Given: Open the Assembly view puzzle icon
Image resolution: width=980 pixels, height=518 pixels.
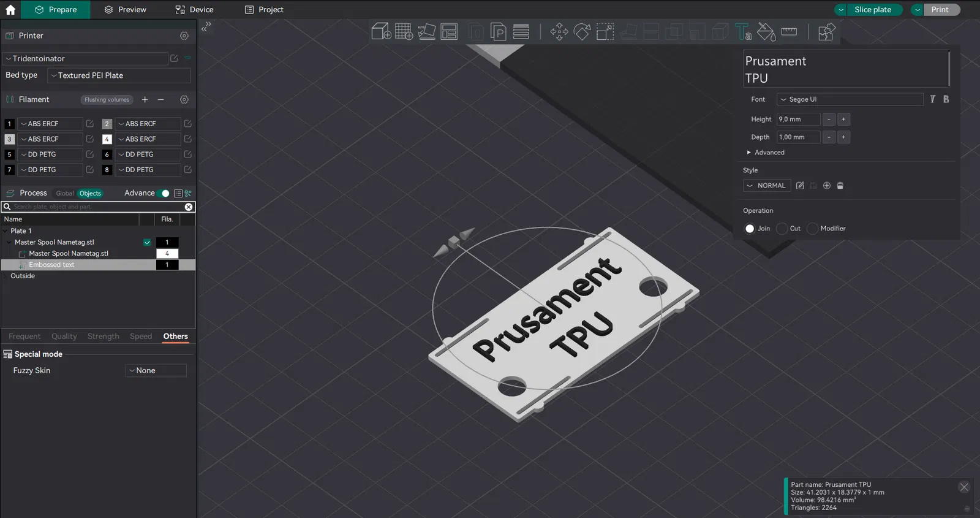Looking at the screenshot, I should click(x=826, y=31).
